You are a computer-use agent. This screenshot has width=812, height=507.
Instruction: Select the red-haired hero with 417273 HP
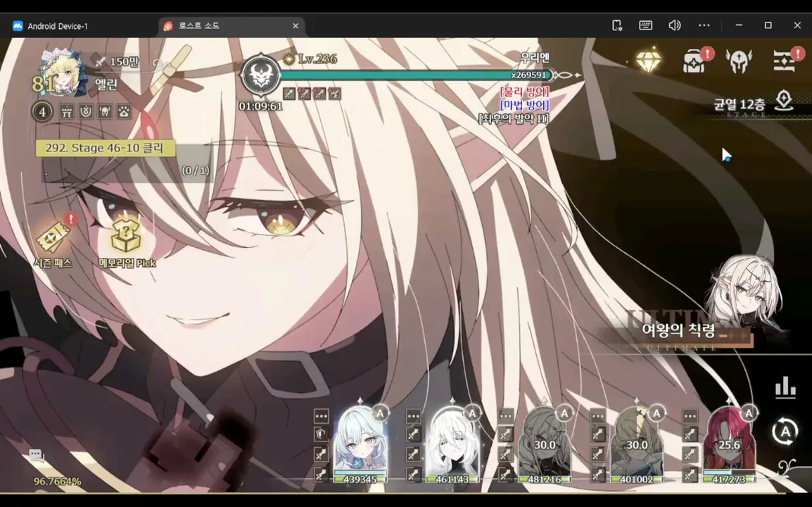(729, 439)
